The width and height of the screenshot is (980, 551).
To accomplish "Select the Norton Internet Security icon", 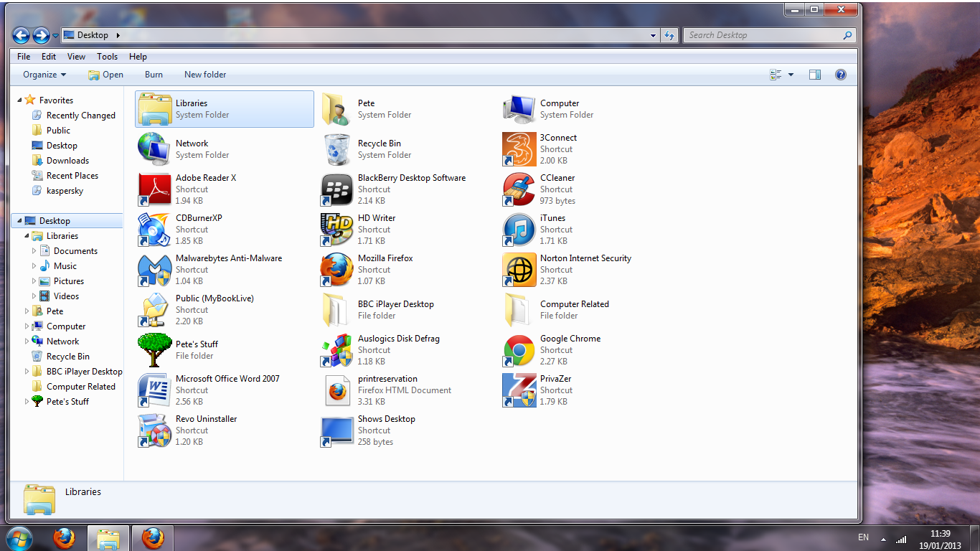I will pos(519,270).
